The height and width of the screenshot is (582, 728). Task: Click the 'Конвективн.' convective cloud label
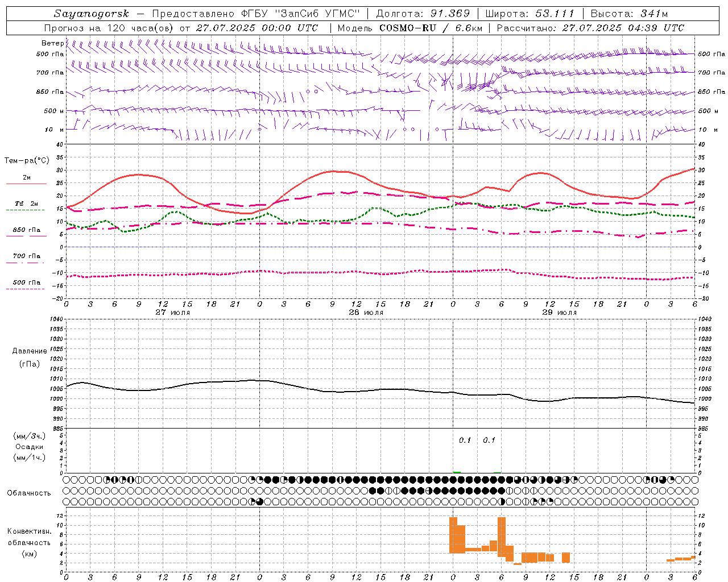30,531
